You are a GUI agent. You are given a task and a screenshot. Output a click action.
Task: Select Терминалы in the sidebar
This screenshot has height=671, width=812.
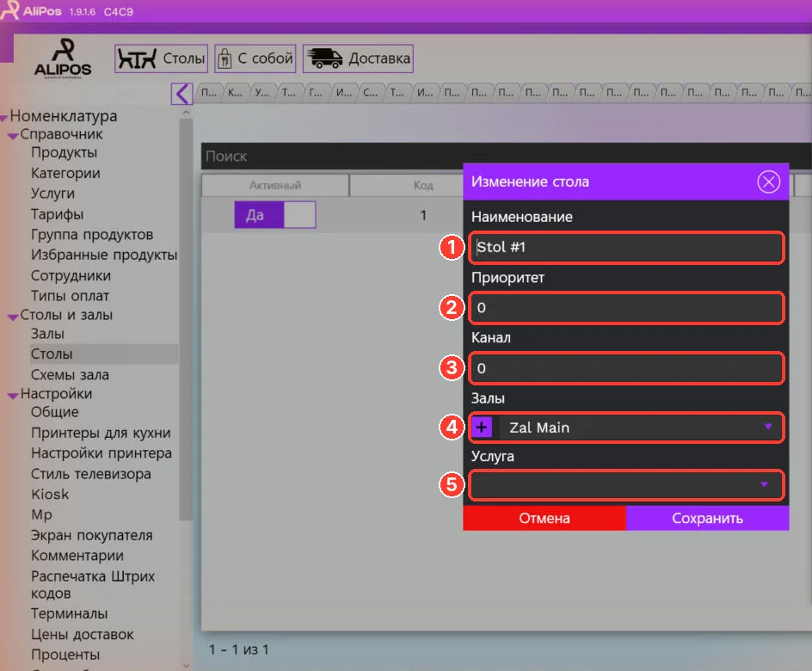(70, 613)
